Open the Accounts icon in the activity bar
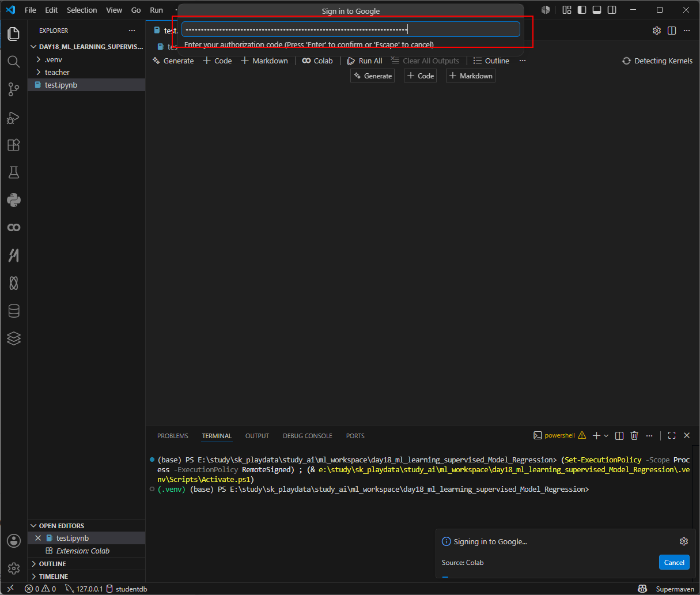This screenshot has width=700, height=595. point(14,541)
